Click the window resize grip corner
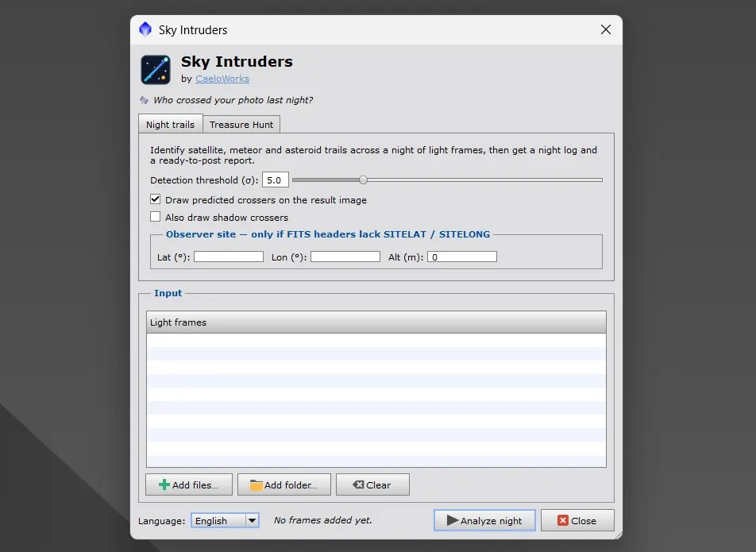This screenshot has height=552, width=756. tap(619, 535)
